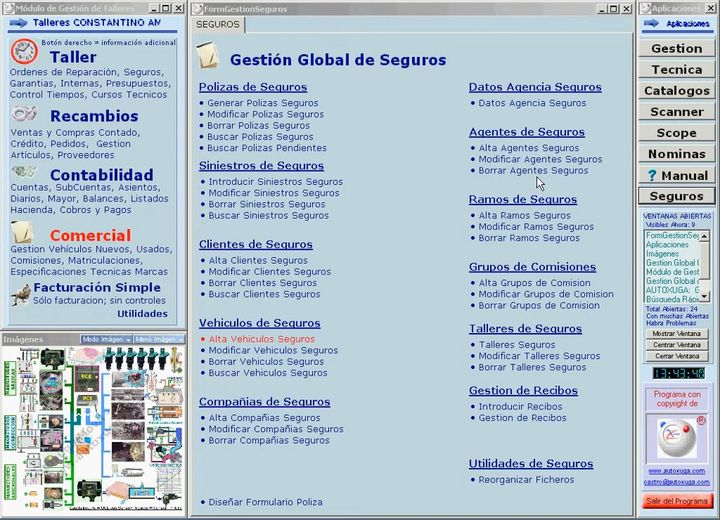The image size is (720, 520).
Task: Click Datos Agencia Seguros item
Action: [532, 103]
